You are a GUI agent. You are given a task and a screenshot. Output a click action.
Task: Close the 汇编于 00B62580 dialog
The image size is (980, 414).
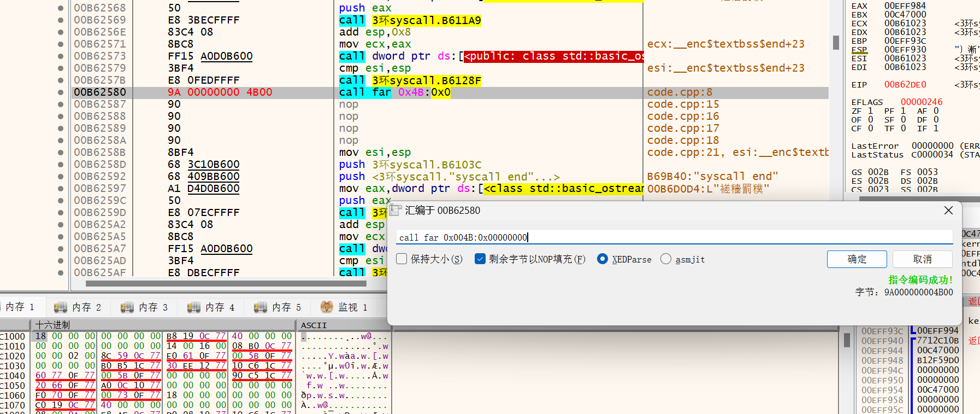click(948, 210)
